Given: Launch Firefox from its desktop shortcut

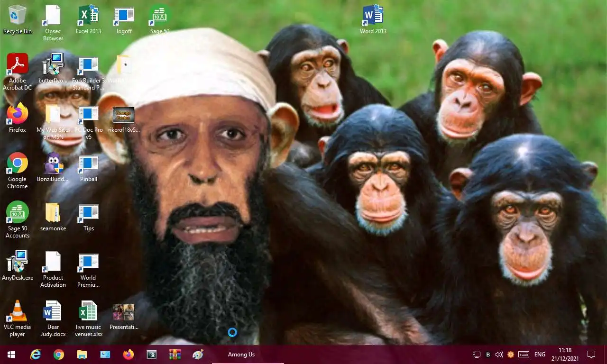Looking at the screenshot, I should 18,118.
